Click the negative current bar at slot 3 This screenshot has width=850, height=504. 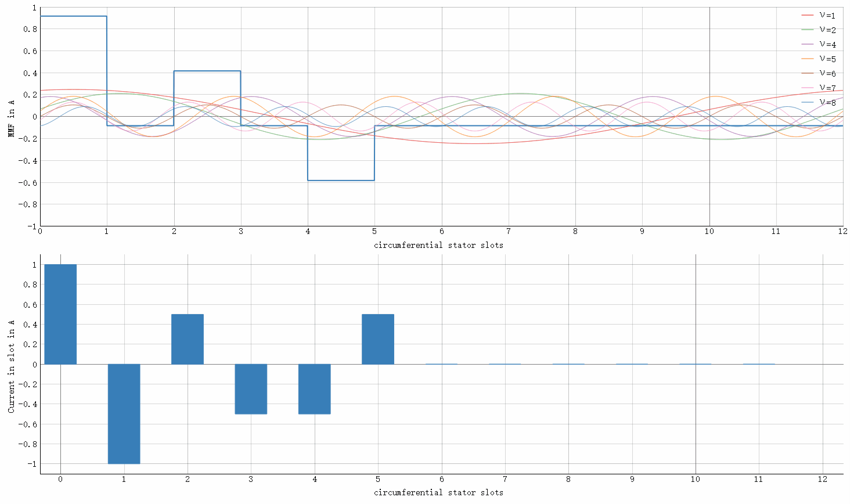click(251, 389)
